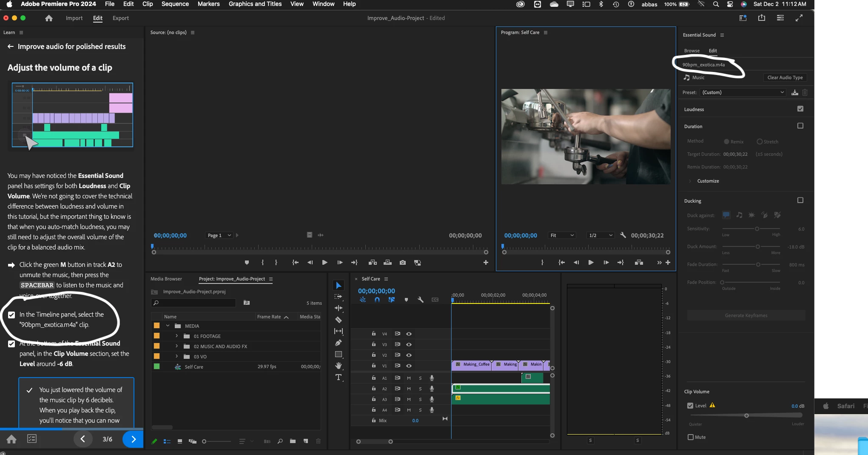Expand the 02 MUSIC AND AUDIO FX bin

click(x=176, y=346)
